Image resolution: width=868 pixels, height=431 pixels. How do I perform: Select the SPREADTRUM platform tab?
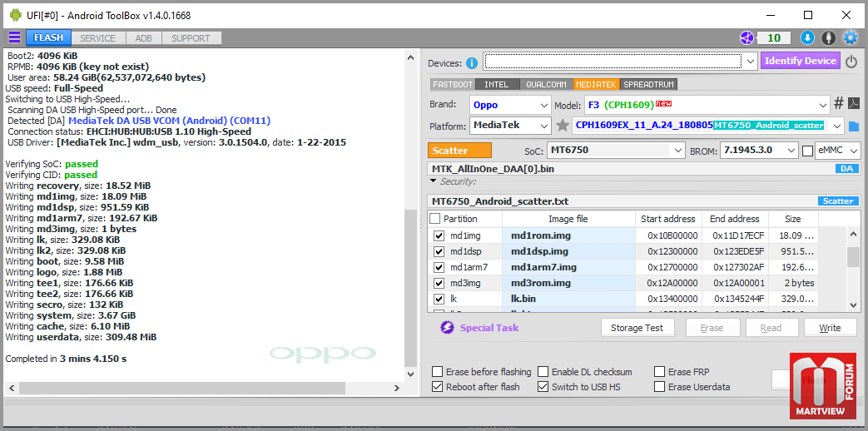649,85
